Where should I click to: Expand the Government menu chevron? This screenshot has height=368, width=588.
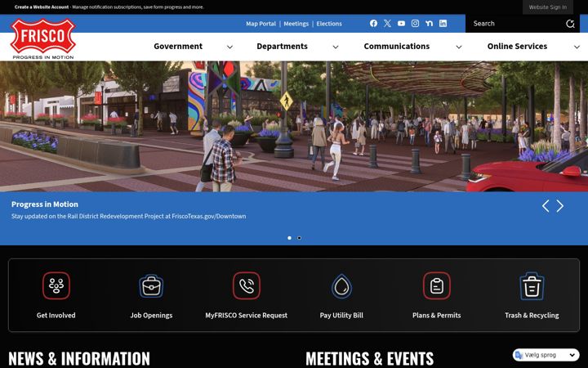click(229, 47)
